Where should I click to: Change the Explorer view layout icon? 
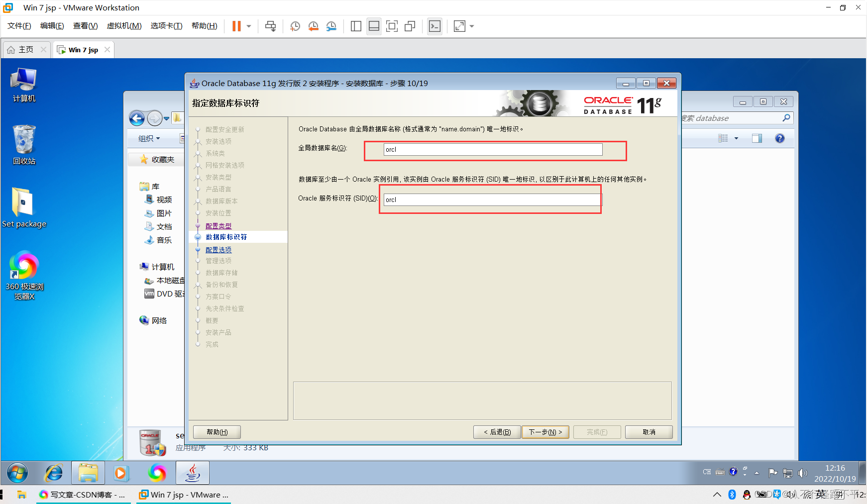click(723, 138)
